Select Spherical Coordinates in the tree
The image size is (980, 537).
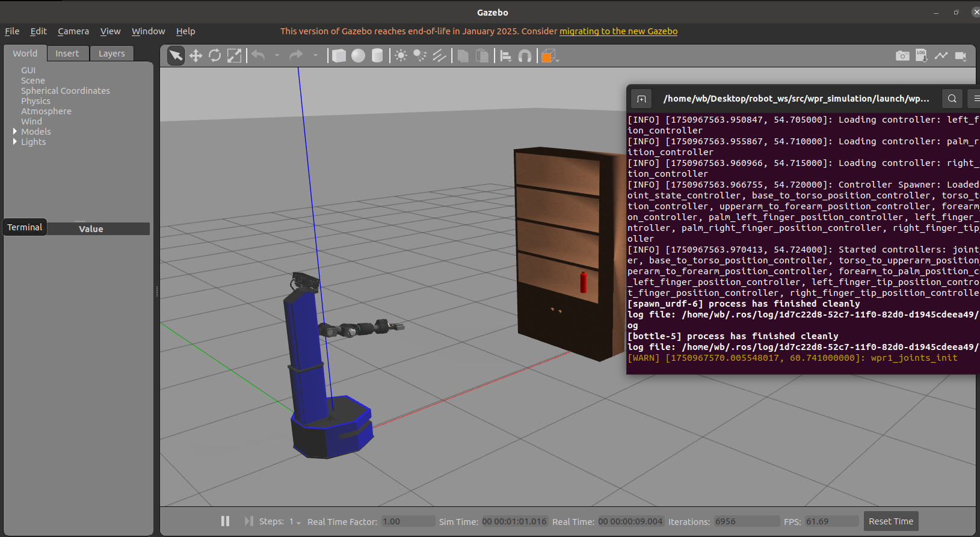tap(66, 91)
